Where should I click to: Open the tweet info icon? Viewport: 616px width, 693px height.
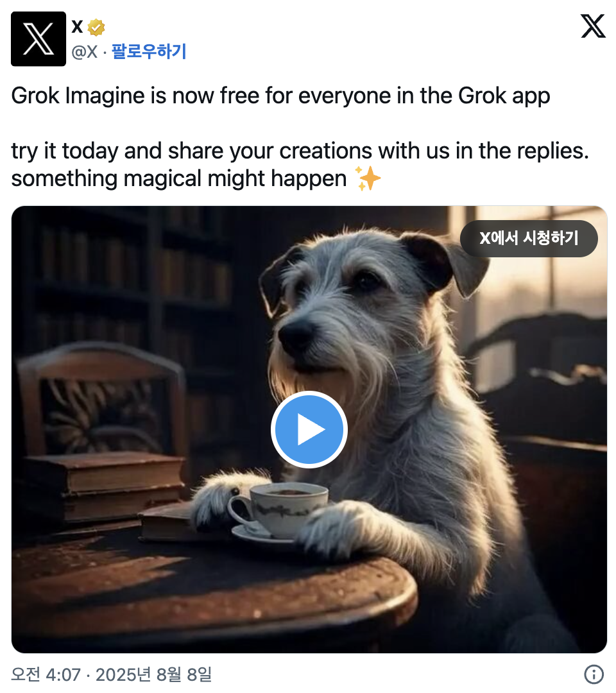[594, 674]
